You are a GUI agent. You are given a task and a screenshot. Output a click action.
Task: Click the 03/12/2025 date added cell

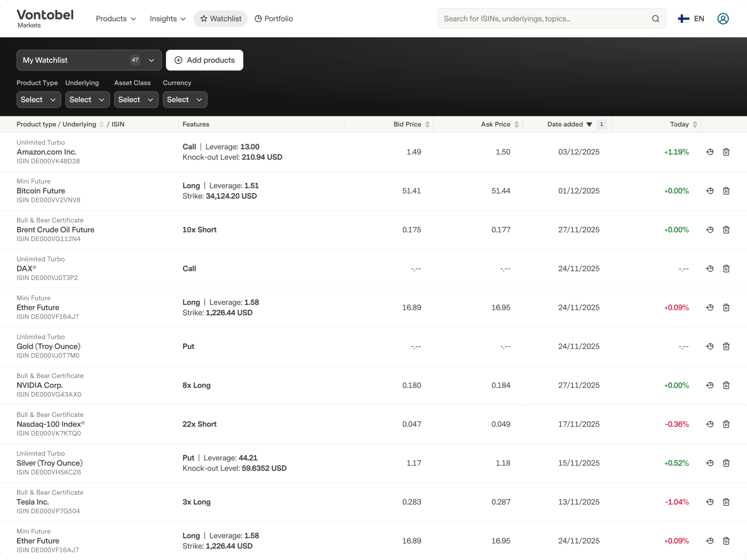(x=579, y=152)
